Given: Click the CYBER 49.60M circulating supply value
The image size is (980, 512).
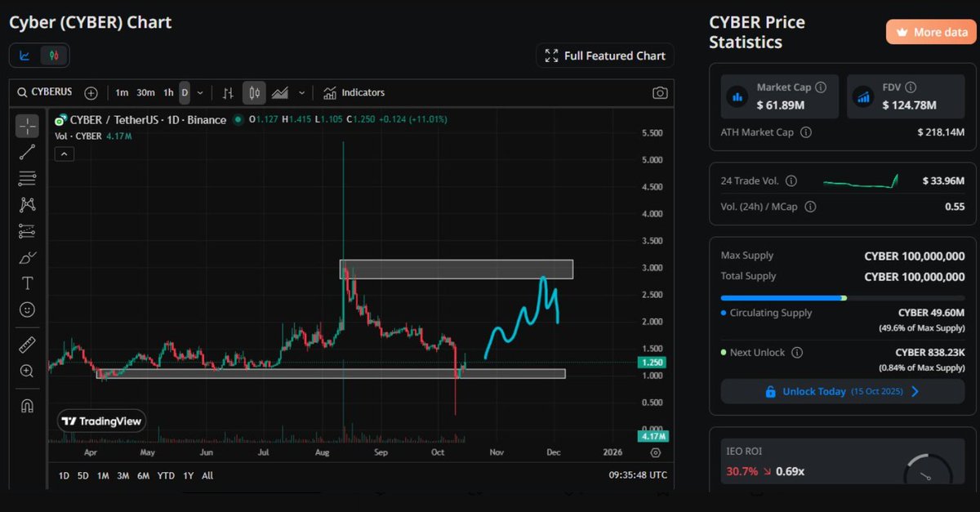Looking at the screenshot, I should (931, 313).
